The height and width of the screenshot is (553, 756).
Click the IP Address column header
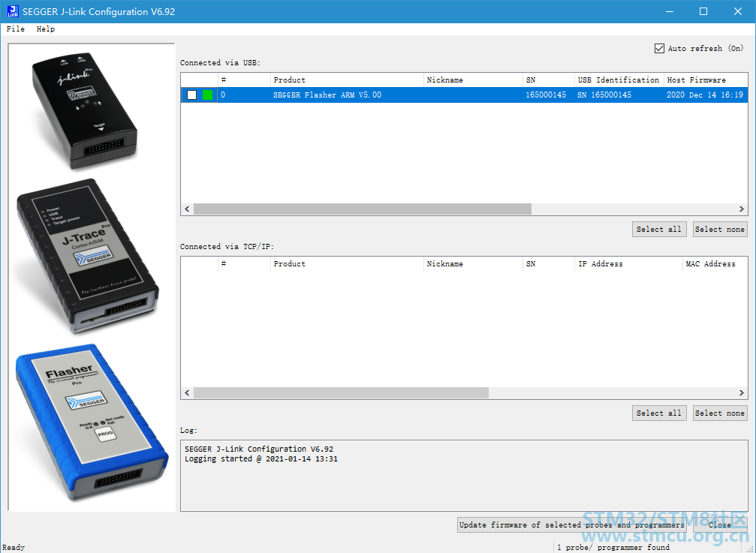tap(628, 264)
